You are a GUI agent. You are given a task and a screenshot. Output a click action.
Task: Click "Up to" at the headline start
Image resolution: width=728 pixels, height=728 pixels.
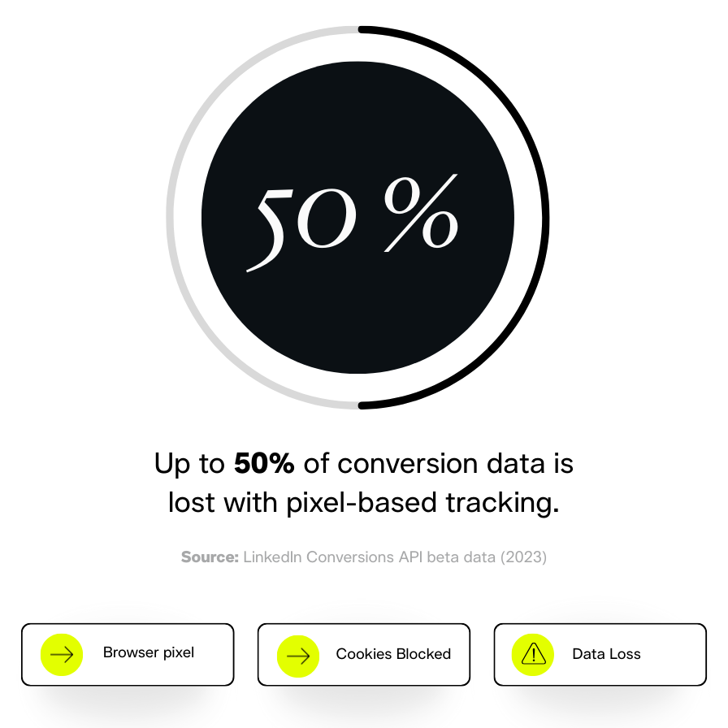click(189, 464)
